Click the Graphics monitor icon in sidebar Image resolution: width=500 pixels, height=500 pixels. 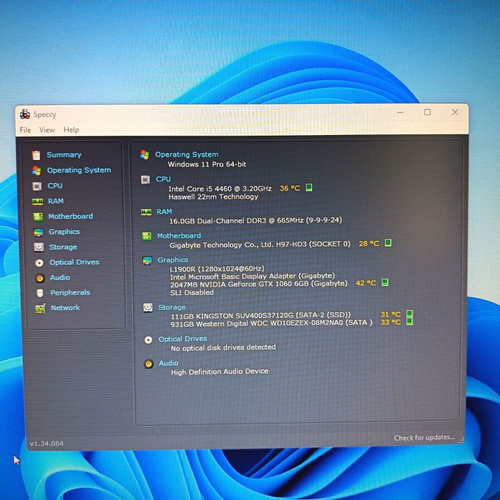[38, 232]
